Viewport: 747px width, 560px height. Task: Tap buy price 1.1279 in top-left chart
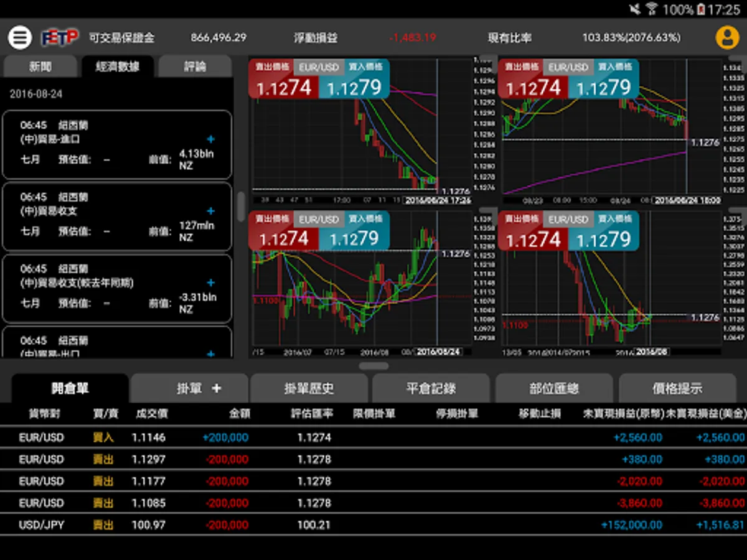coord(354,87)
